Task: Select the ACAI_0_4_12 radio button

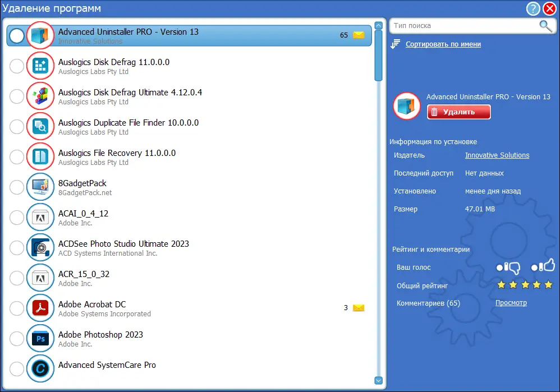Action: pos(17,218)
